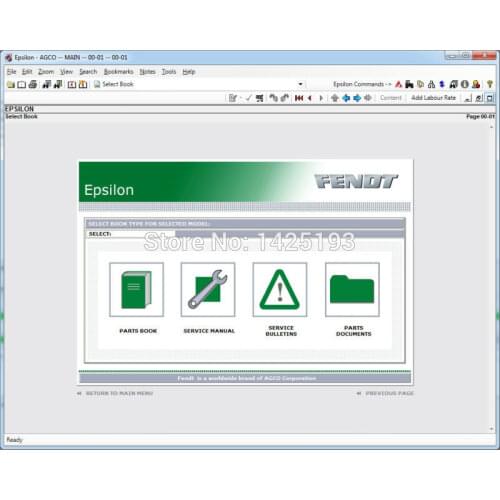Go to previous page red arrow
The image size is (500, 500).
310,98
